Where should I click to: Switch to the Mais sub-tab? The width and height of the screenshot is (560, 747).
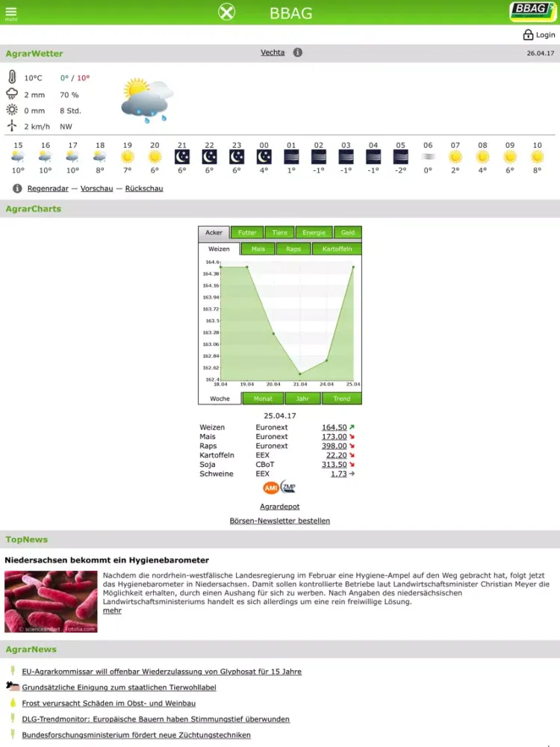tap(258, 249)
